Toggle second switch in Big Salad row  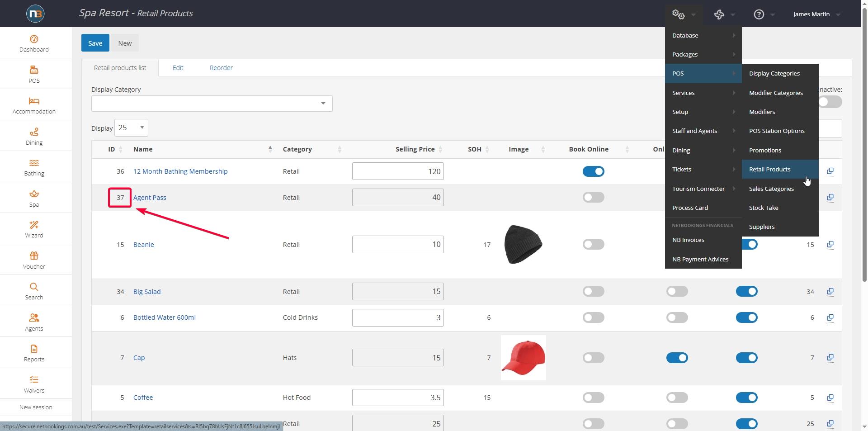pyautogui.click(x=677, y=291)
